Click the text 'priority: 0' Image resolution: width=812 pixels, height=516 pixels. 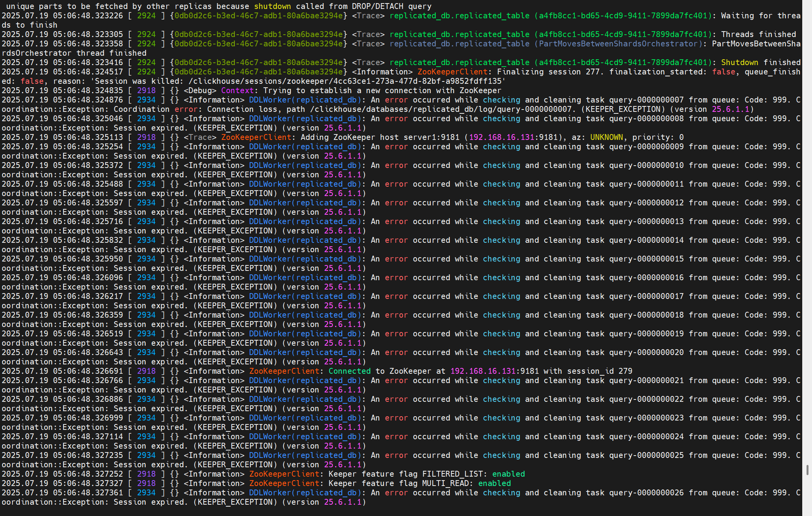(x=658, y=137)
